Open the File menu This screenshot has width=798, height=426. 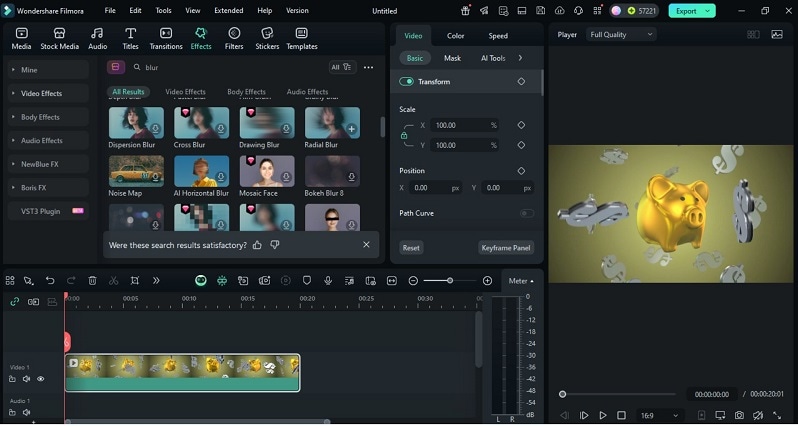[x=110, y=10]
